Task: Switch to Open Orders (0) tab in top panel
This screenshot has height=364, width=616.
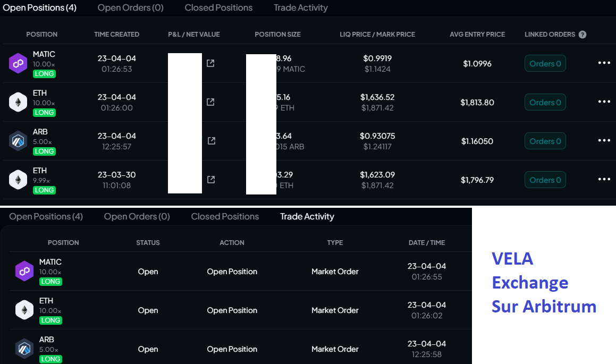Action: click(130, 8)
